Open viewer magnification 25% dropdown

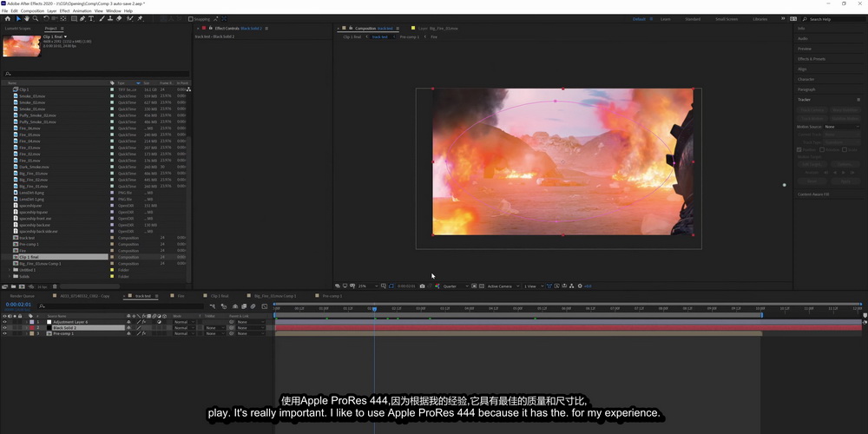pyautogui.click(x=368, y=286)
